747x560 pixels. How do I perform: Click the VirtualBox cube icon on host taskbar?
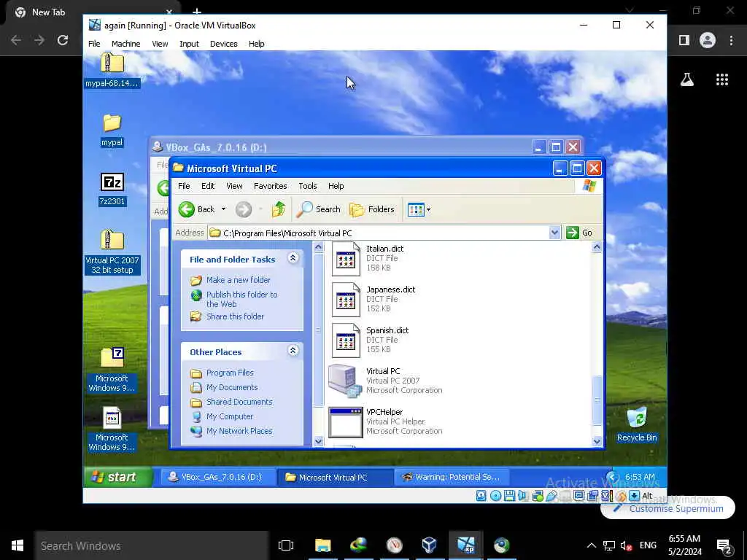pyautogui.click(x=429, y=545)
